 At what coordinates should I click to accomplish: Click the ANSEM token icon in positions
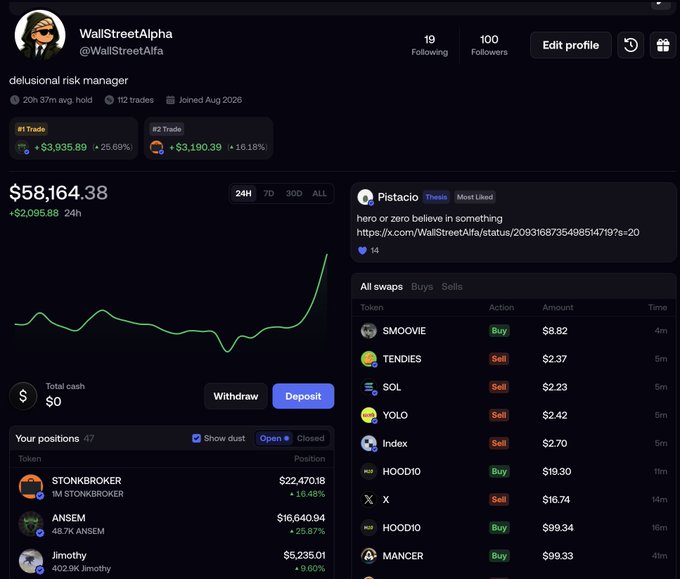click(x=31, y=524)
